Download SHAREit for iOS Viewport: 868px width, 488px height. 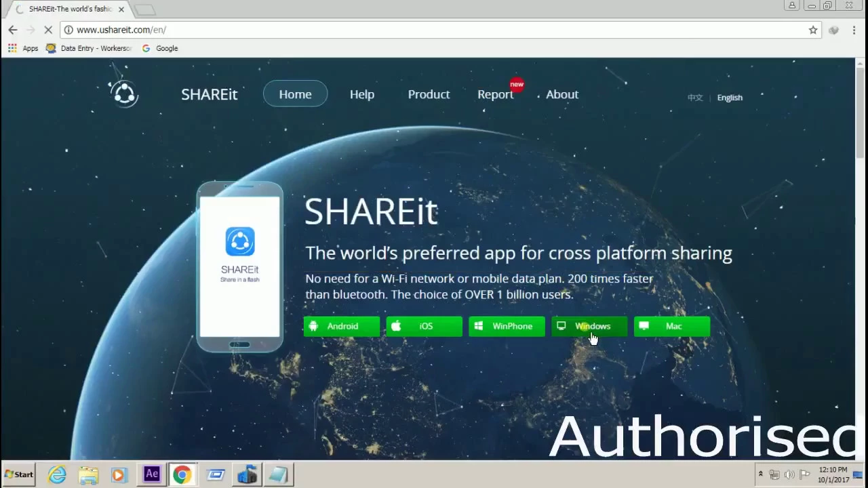425,327
